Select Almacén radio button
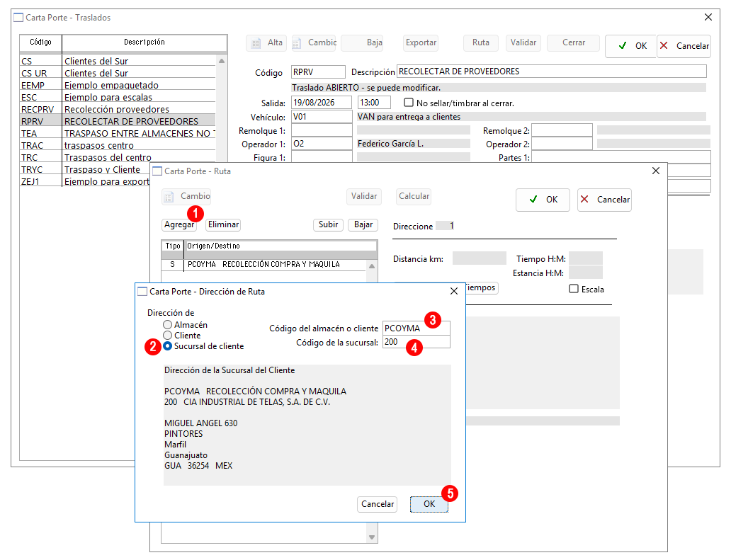This screenshot has height=560, width=731. (167, 325)
